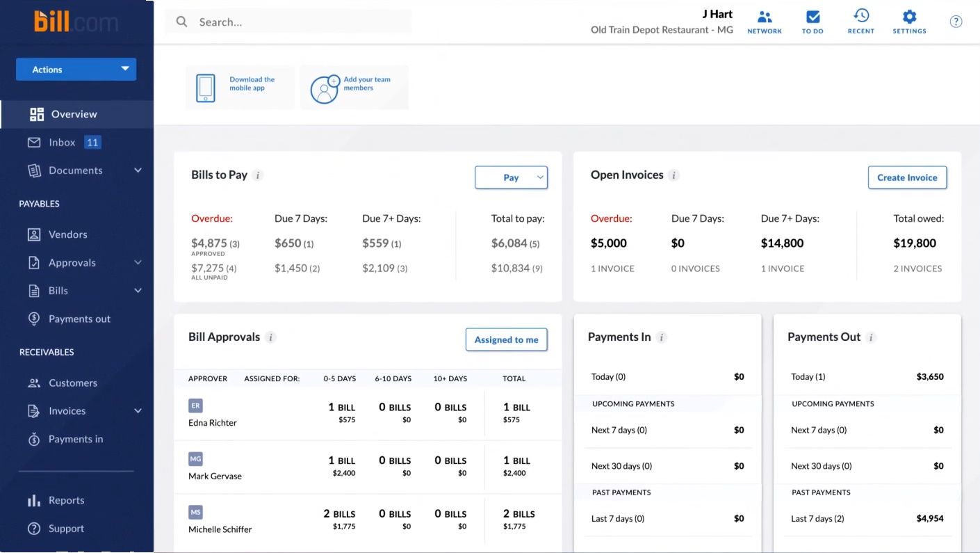
Task: Open Reports from the sidebar
Action: point(66,499)
